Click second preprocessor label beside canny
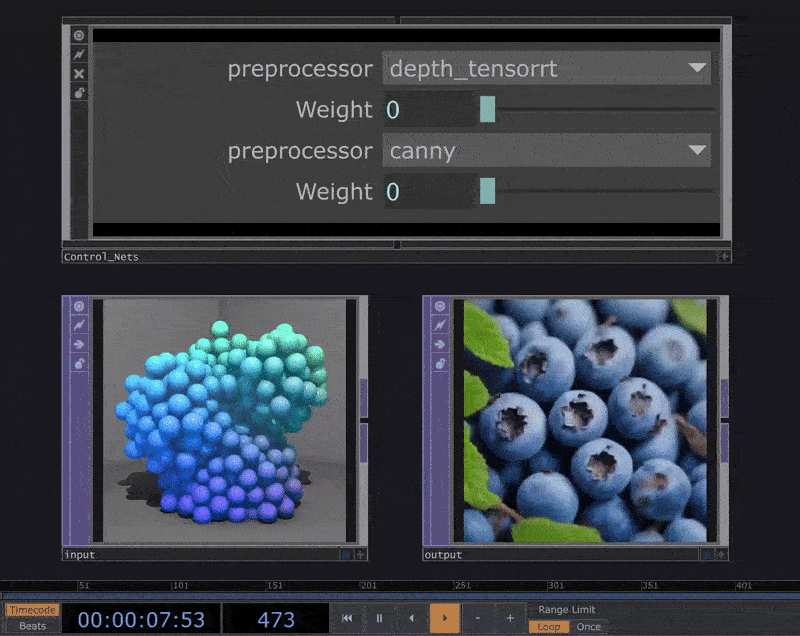This screenshot has height=636, width=800. [x=300, y=151]
